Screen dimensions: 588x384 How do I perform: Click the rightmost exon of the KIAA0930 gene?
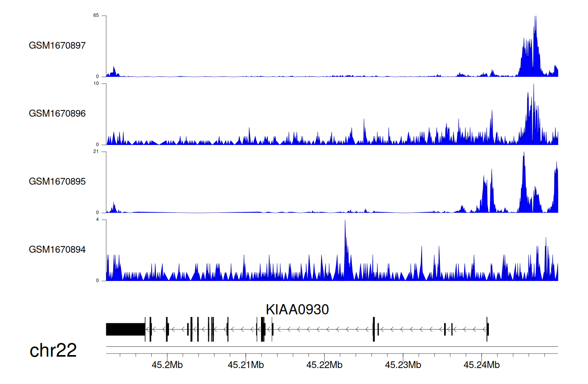click(488, 329)
